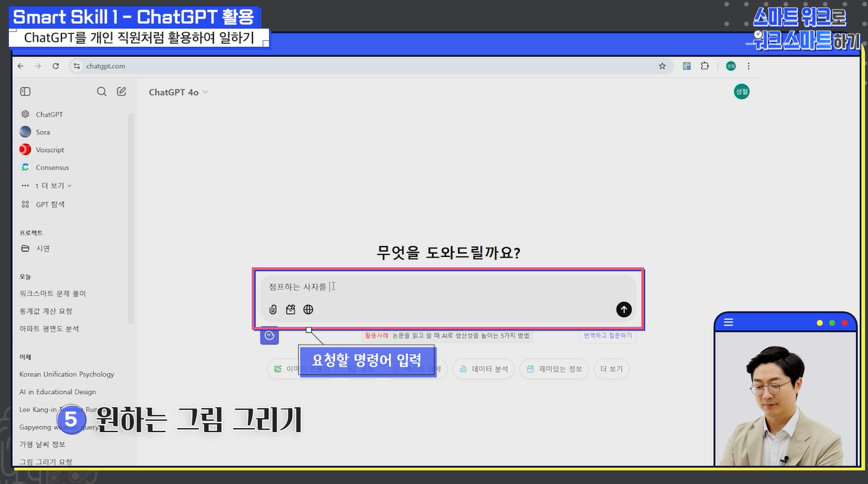The width and height of the screenshot is (868, 484).
Task: Bookmark this page with the star icon
Action: [x=662, y=66]
